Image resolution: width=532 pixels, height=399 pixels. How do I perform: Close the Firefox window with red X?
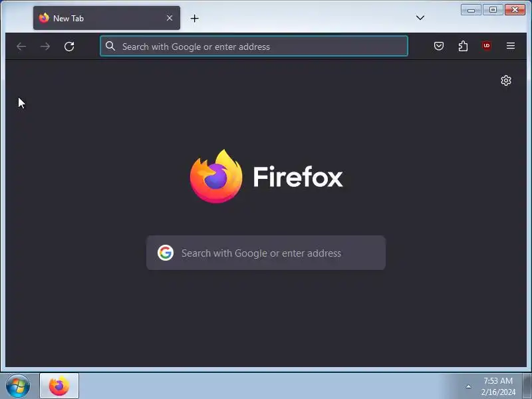click(x=515, y=10)
